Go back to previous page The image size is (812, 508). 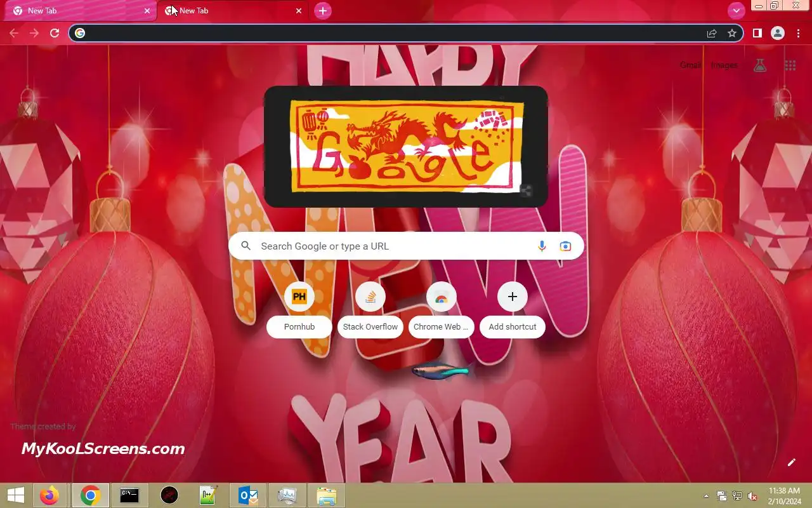point(14,33)
